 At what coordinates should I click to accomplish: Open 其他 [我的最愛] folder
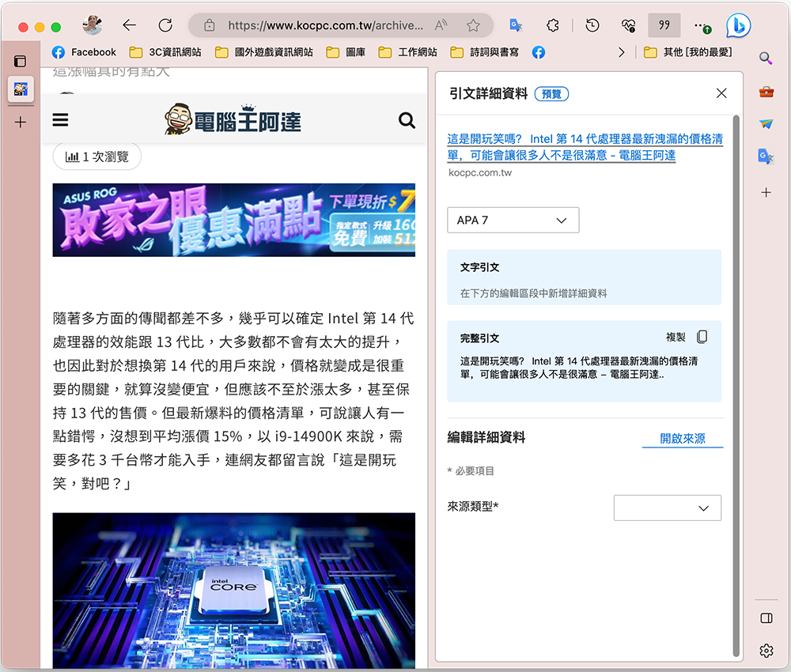688,52
